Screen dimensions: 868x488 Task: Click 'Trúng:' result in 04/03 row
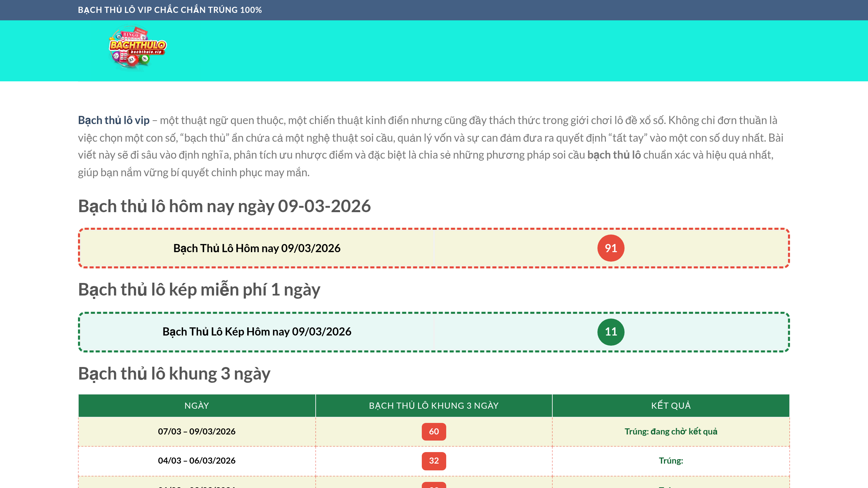click(x=671, y=461)
